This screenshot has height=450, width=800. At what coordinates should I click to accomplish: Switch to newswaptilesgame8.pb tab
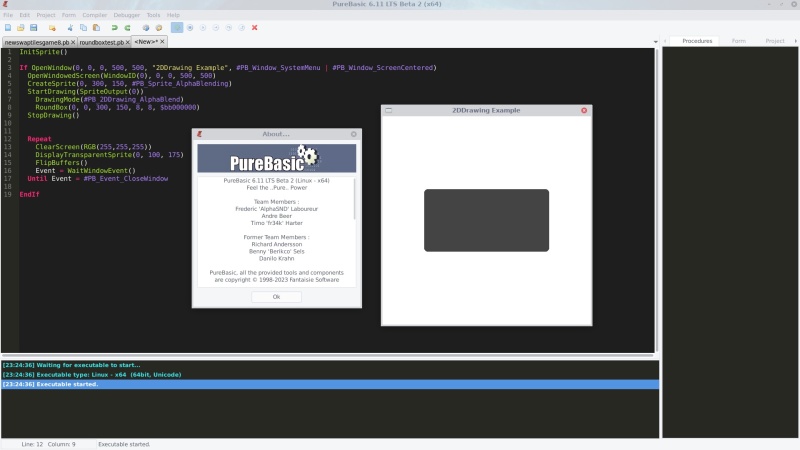pyautogui.click(x=37, y=42)
